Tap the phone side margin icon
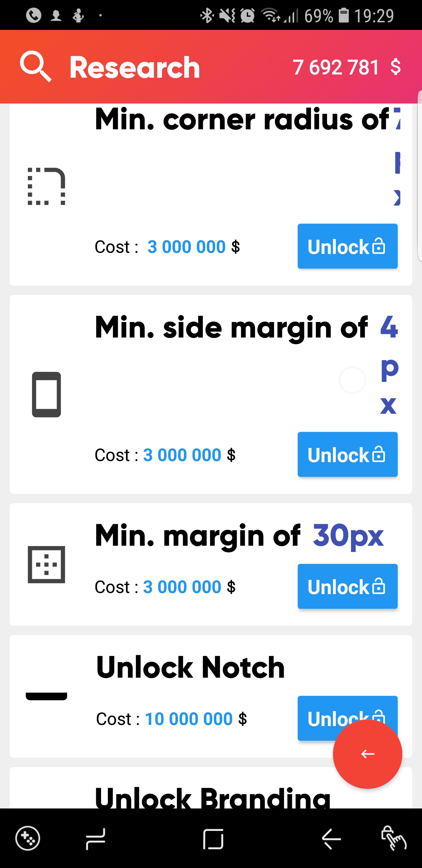The height and width of the screenshot is (868, 422). tap(46, 394)
